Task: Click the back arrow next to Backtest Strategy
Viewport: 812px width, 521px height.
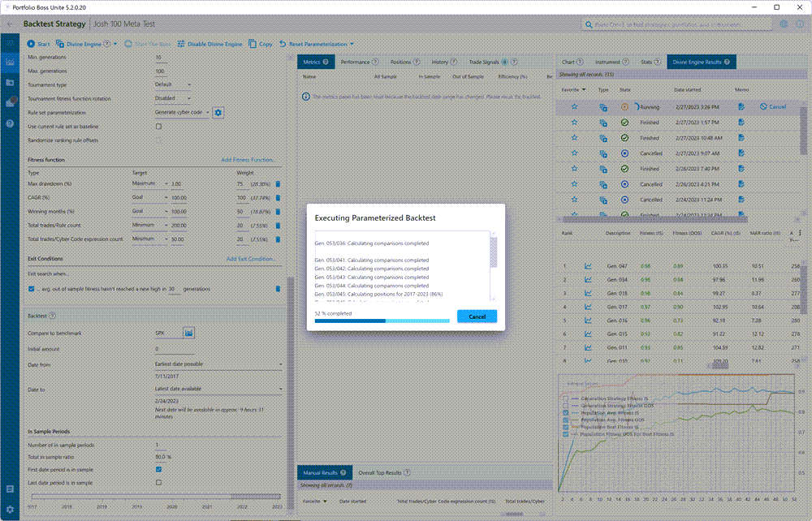Action: 10,24
